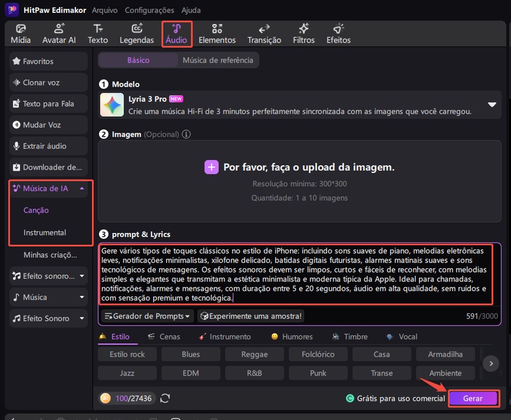Select the Instrumento tag tab
511x420 pixels.
225,336
